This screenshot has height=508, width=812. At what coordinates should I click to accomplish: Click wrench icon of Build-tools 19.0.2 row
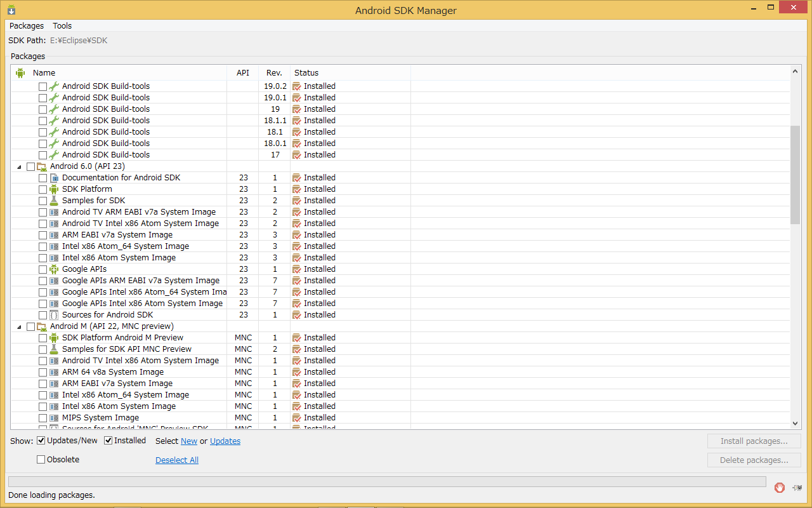click(x=54, y=86)
